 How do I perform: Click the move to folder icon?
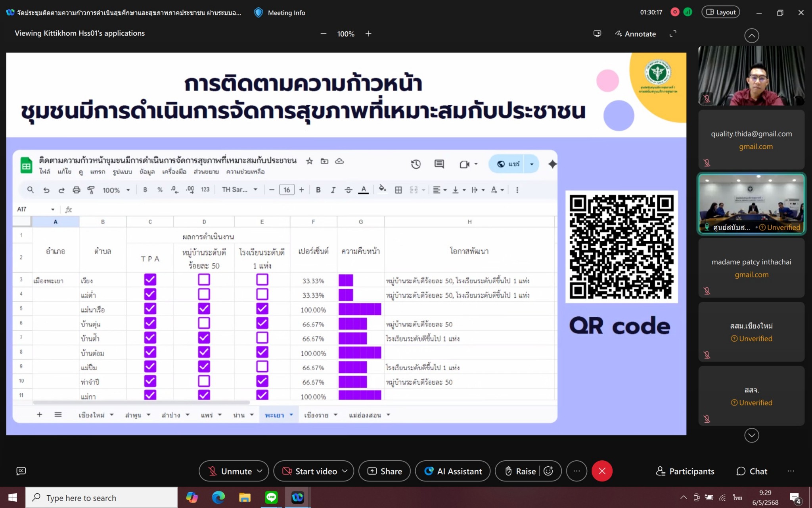point(324,161)
